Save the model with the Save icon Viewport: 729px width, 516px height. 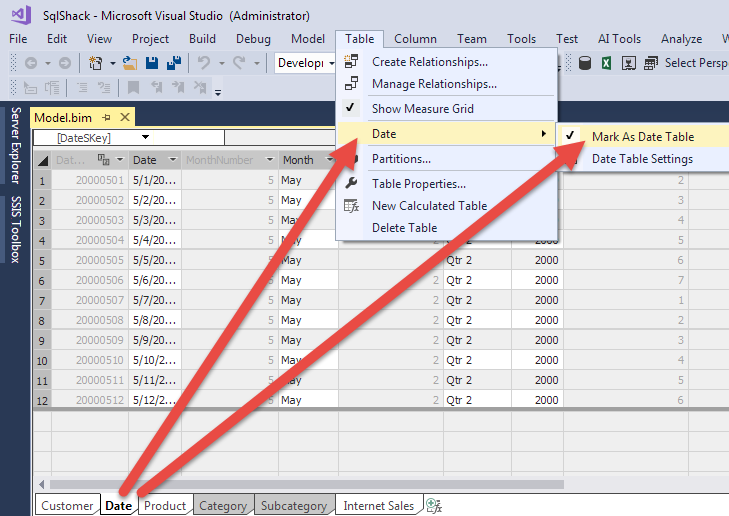pos(152,63)
